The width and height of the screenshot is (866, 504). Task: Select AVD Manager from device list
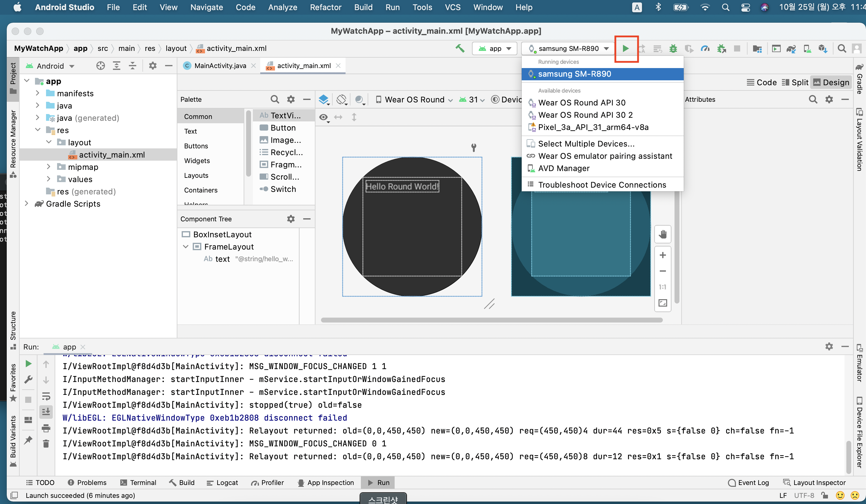(564, 168)
